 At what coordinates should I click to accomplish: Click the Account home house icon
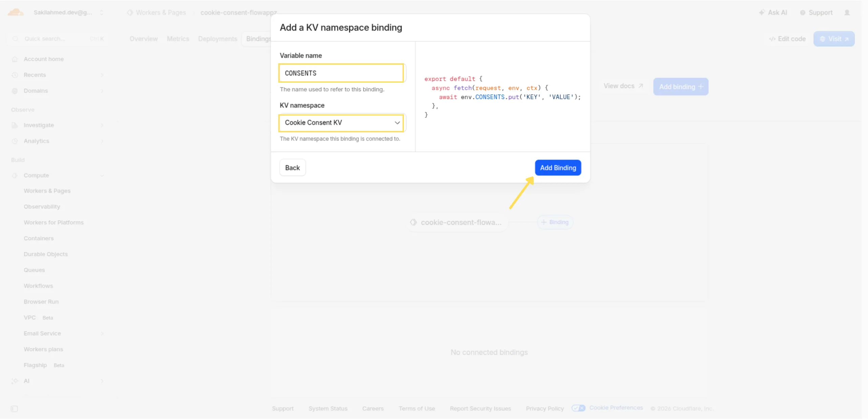pos(15,59)
